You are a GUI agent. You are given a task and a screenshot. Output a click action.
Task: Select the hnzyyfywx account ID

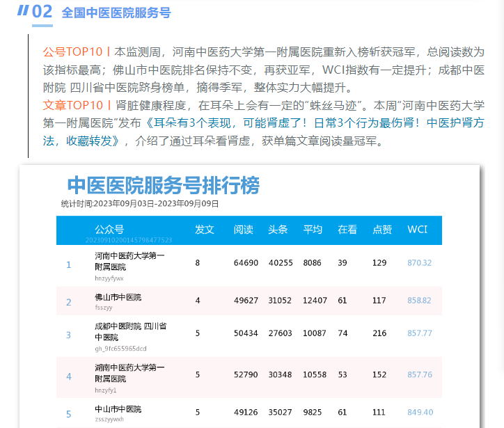[109, 278]
